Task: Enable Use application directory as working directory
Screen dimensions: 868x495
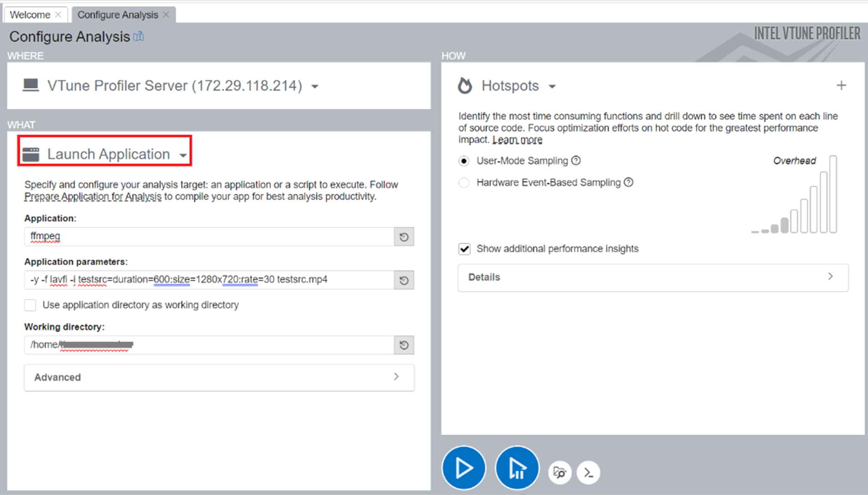Action: click(30, 305)
